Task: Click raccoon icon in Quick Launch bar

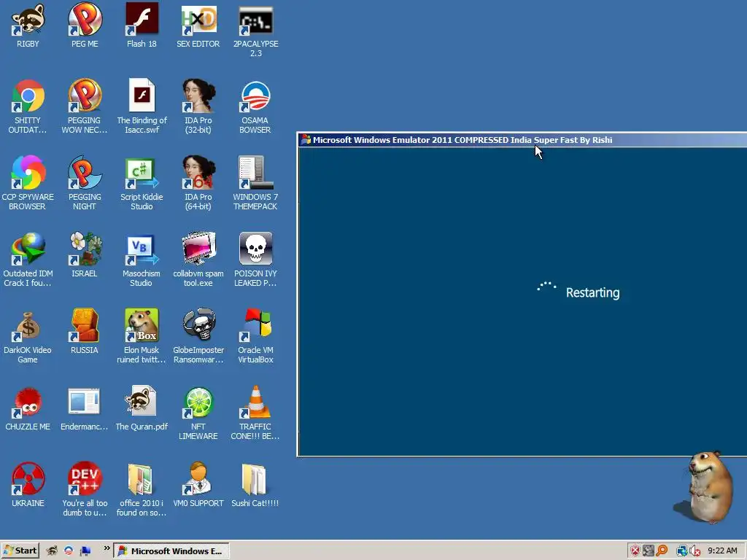Action: pos(52,551)
